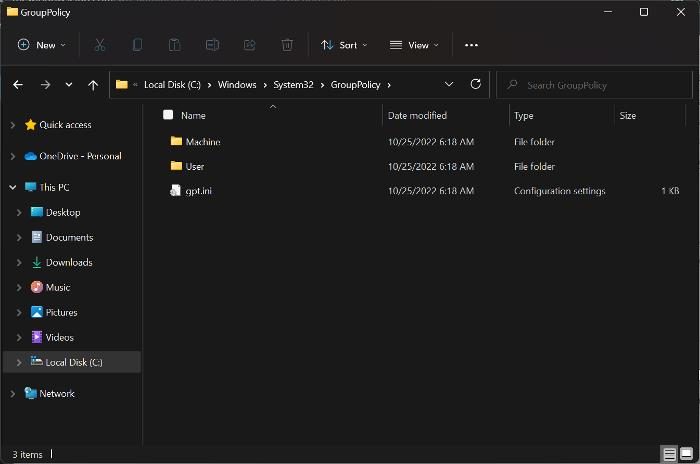Click the Cut scissors icon in toolbar
Viewport: 700px width, 464px height.
(100, 45)
